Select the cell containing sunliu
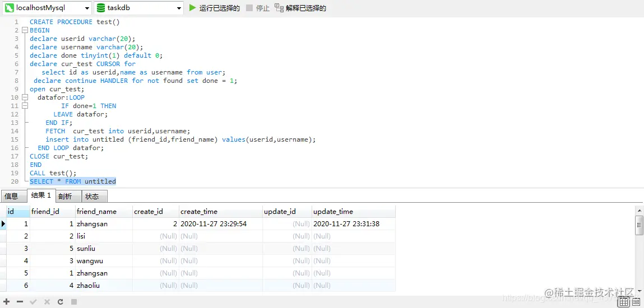 pos(104,249)
